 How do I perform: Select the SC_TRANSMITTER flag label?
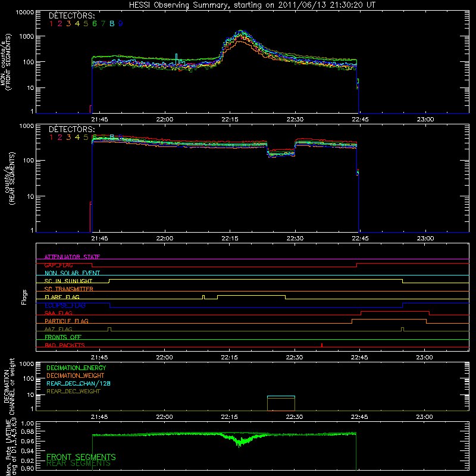coord(69,289)
